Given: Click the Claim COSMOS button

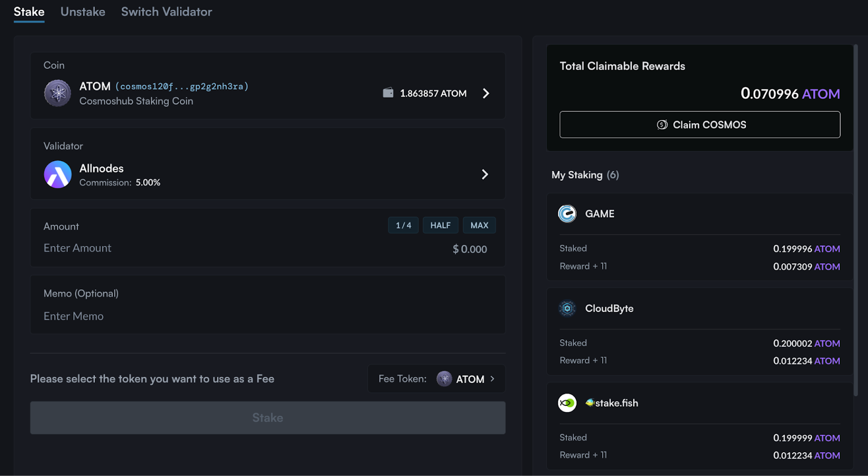Looking at the screenshot, I should pos(700,125).
